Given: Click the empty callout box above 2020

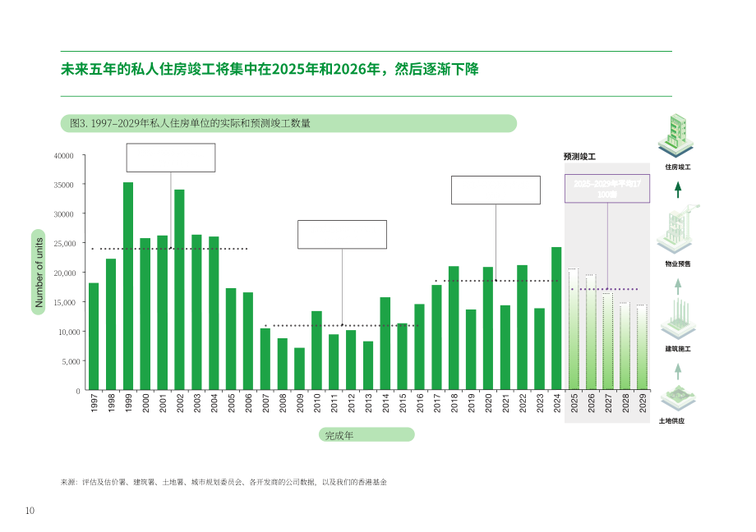Looking at the screenshot, I should [496, 190].
